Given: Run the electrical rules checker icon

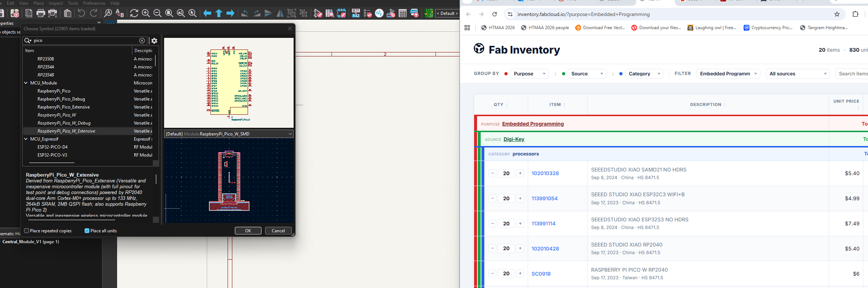Looking at the screenshot, I should [x=368, y=13].
